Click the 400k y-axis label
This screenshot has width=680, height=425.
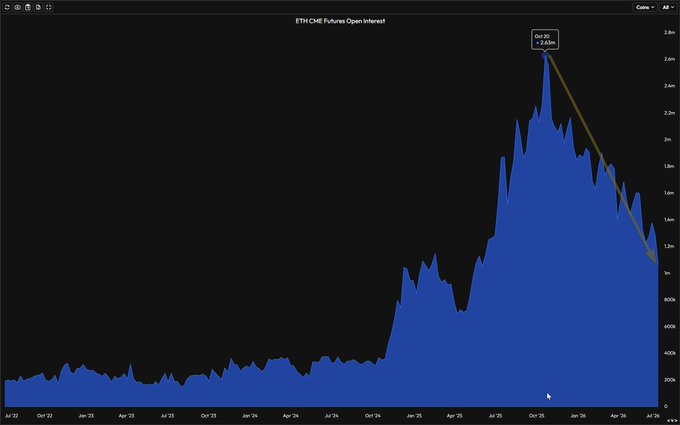tap(670, 353)
